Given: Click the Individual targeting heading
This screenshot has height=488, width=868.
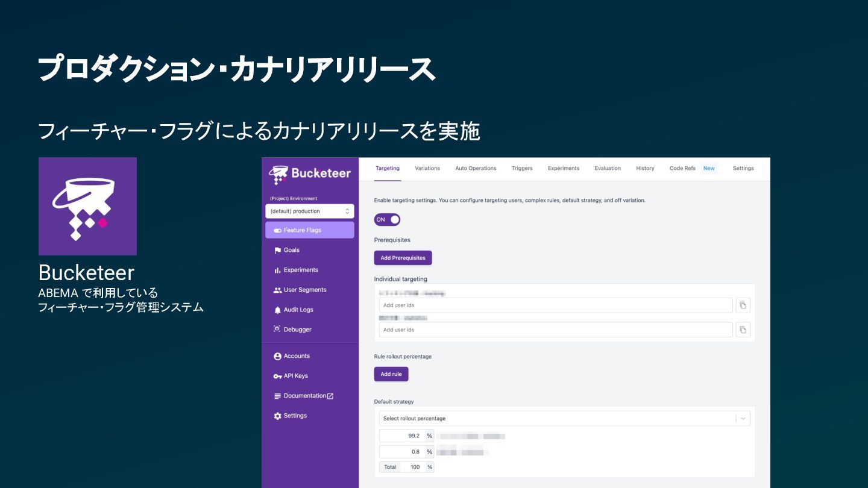Looking at the screenshot, I should tap(400, 279).
